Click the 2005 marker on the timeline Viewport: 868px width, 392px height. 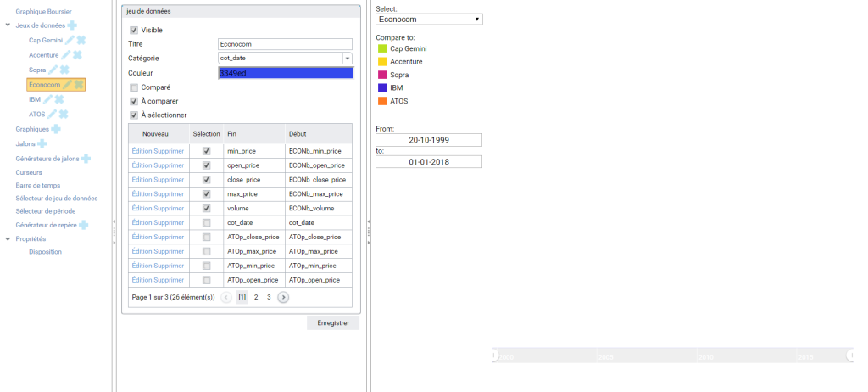click(x=605, y=357)
